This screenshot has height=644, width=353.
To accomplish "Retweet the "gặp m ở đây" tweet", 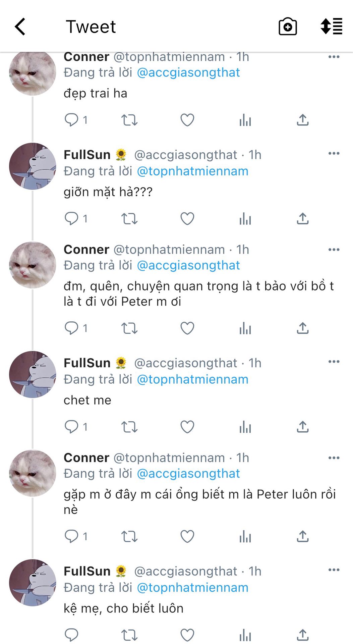I will click(129, 536).
